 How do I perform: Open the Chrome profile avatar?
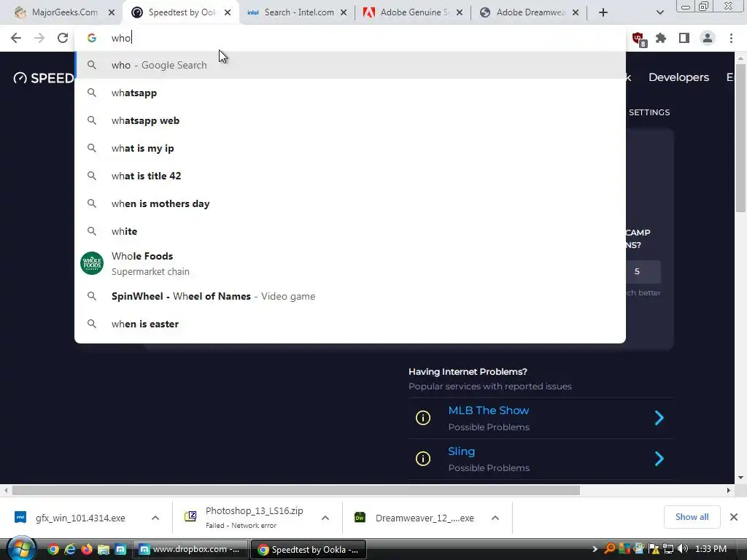pos(708,38)
